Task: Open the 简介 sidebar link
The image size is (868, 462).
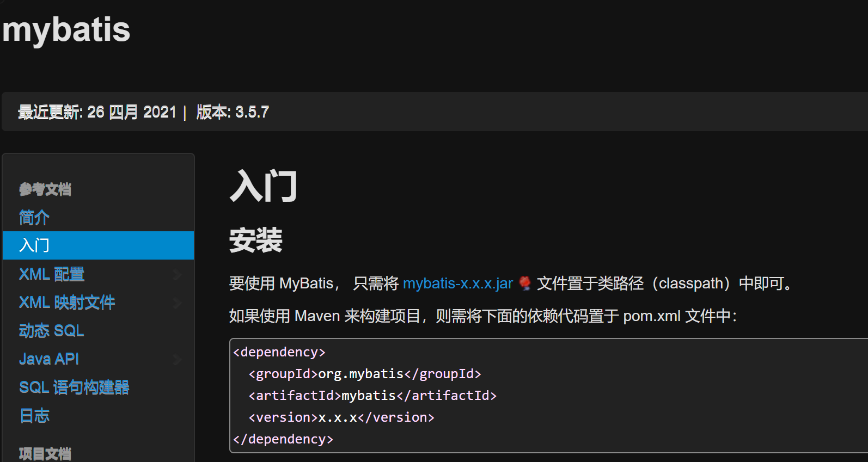Action: tap(34, 218)
